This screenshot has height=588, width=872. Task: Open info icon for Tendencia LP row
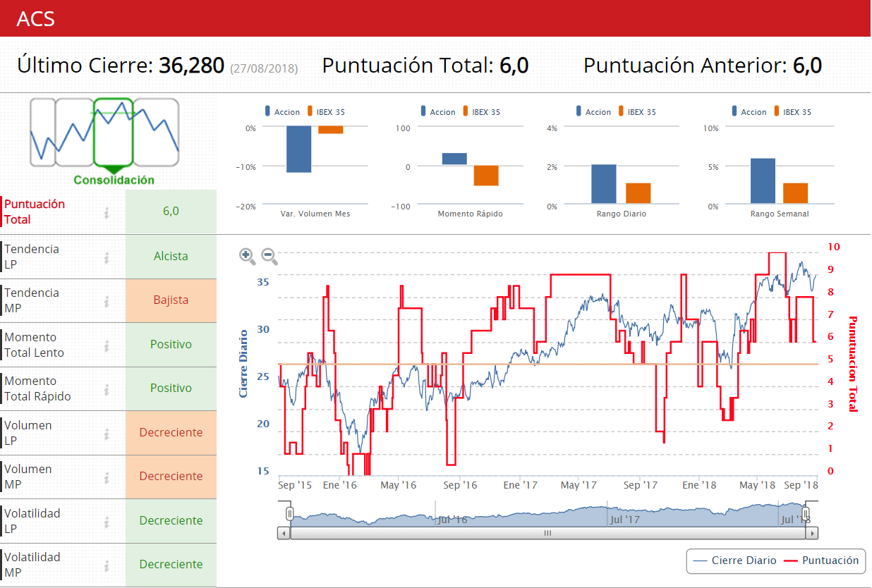[x=107, y=257]
